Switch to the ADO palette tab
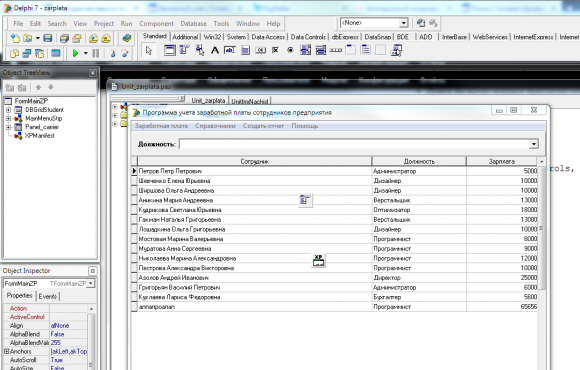 pos(425,37)
